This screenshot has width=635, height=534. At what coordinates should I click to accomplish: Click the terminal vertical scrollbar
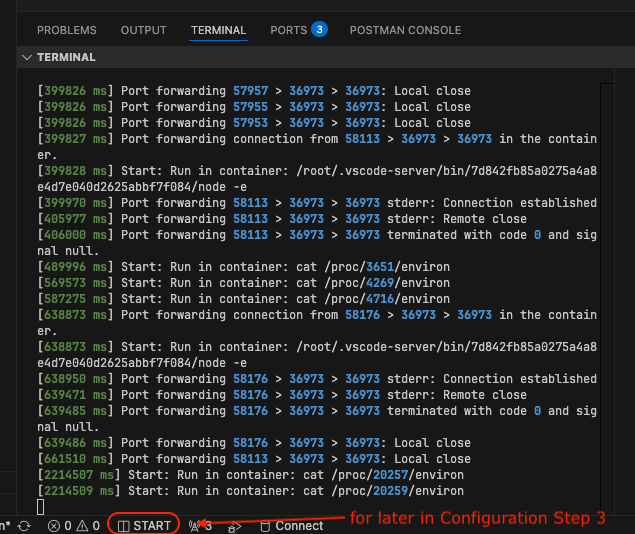tap(607, 298)
